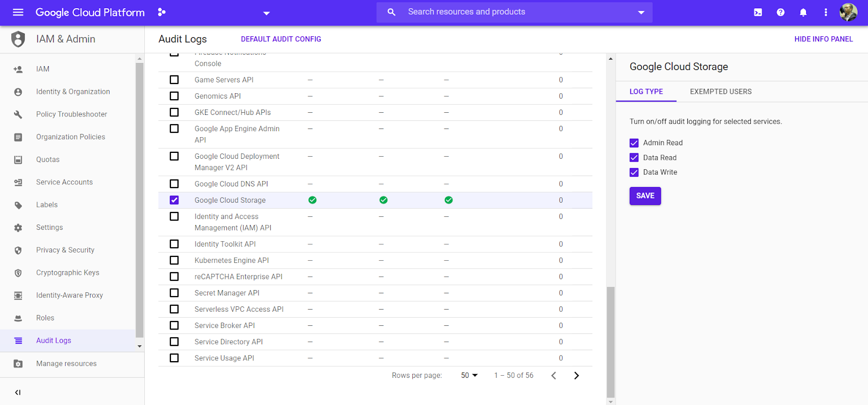This screenshot has height=405, width=868.
Task: Click the Roles hat icon
Action: click(x=18, y=318)
